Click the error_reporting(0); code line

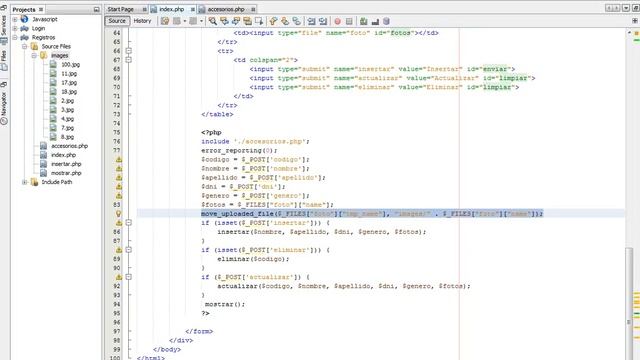[x=239, y=151]
